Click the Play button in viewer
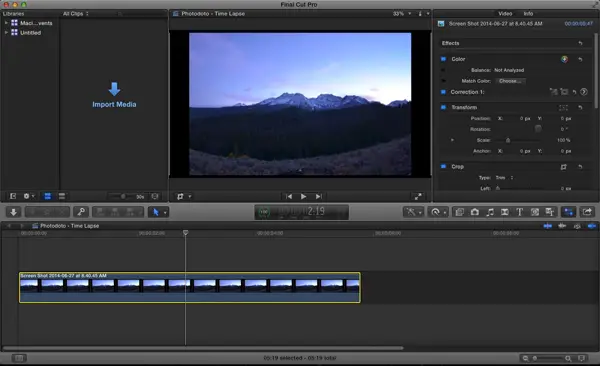This screenshot has height=366, width=600. (303, 196)
